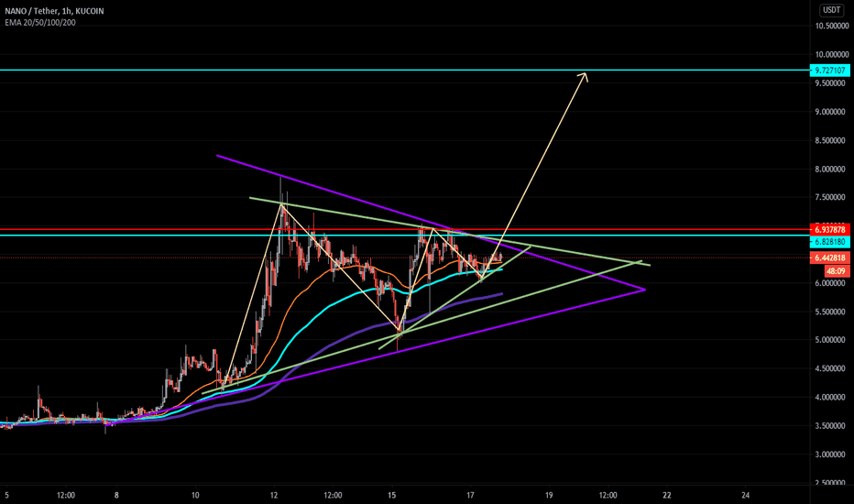
Task: Click the 4.000000 price axis value
Action: [x=832, y=397]
